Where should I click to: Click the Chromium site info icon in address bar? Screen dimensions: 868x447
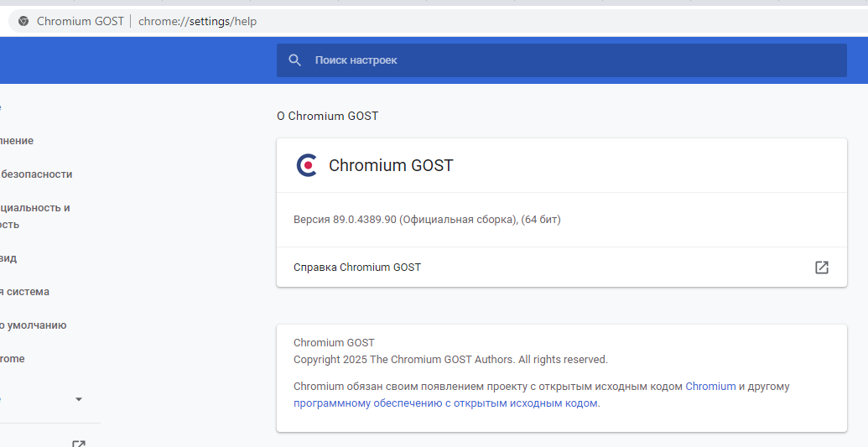click(x=23, y=21)
